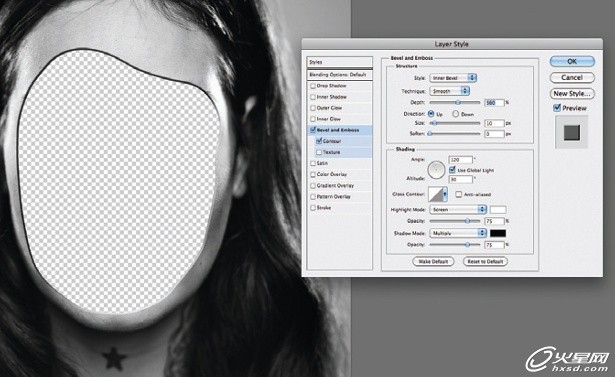This screenshot has width=615, height=377.
Task: Select the Down direction radio button
Action: point(455,114)
